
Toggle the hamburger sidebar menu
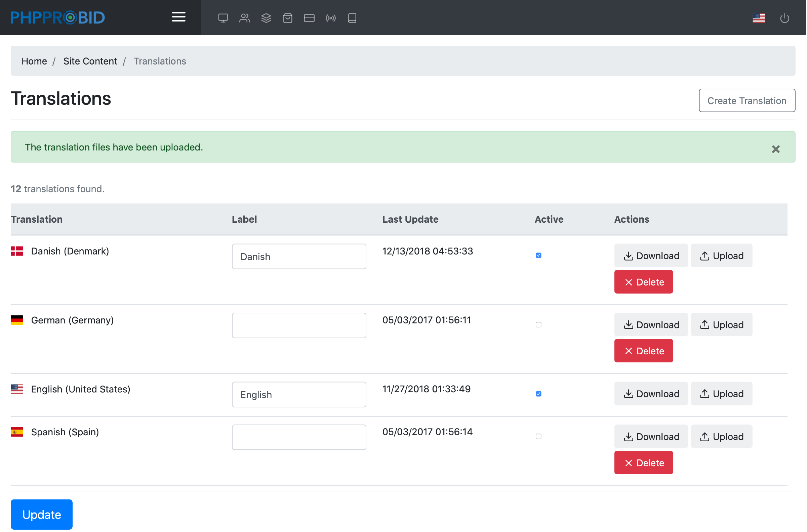(178, 17)
